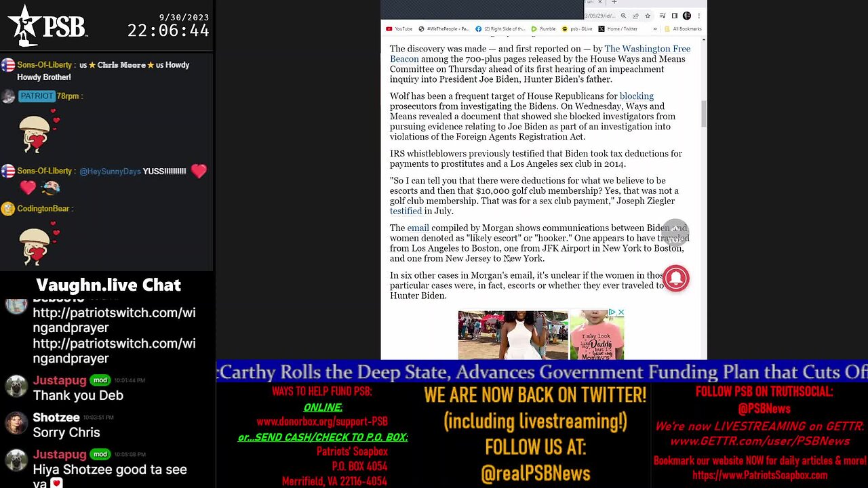868x488 pixels.
Task: Click the Shotzee username
Action: (56, 418)
